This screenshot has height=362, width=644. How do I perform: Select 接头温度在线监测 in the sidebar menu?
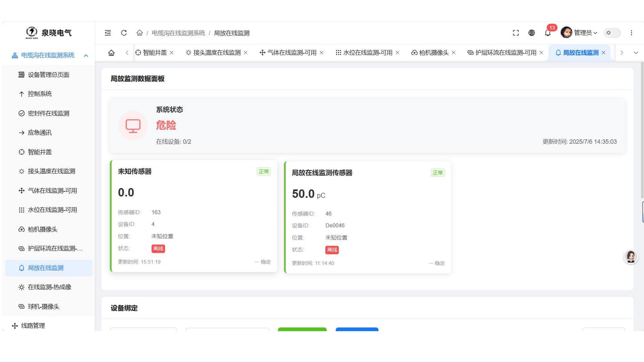[x=49, y=171]
